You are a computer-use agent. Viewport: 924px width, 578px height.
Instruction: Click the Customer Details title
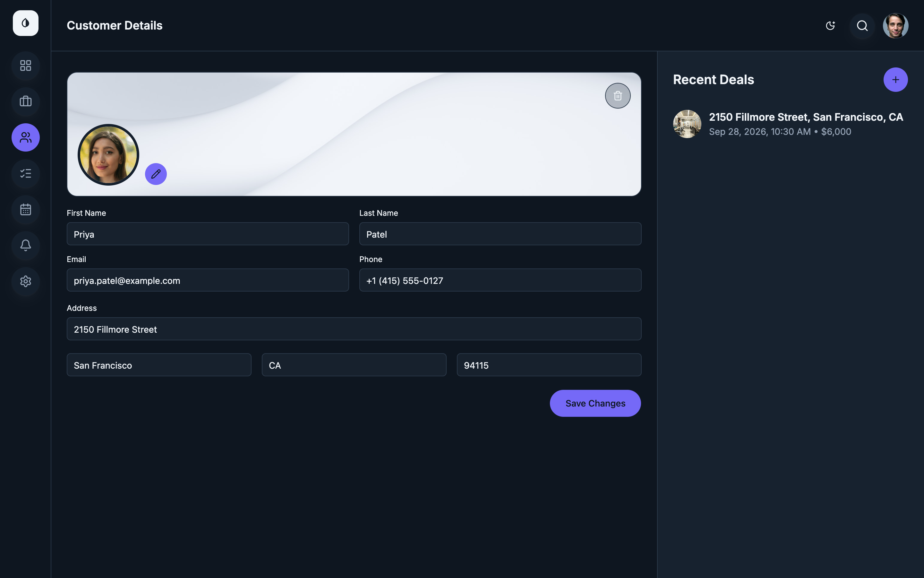pos(115,26)
